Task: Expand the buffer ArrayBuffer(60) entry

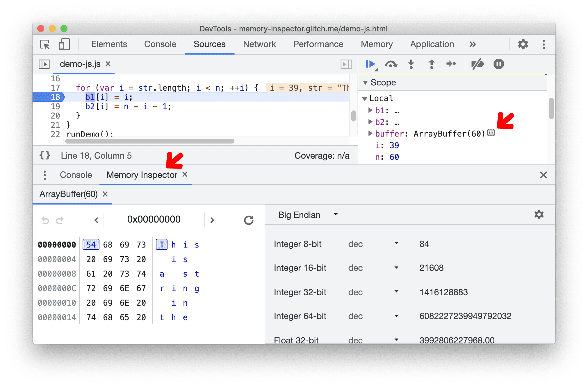Action: pyautogui.click(x=371, y=132)
